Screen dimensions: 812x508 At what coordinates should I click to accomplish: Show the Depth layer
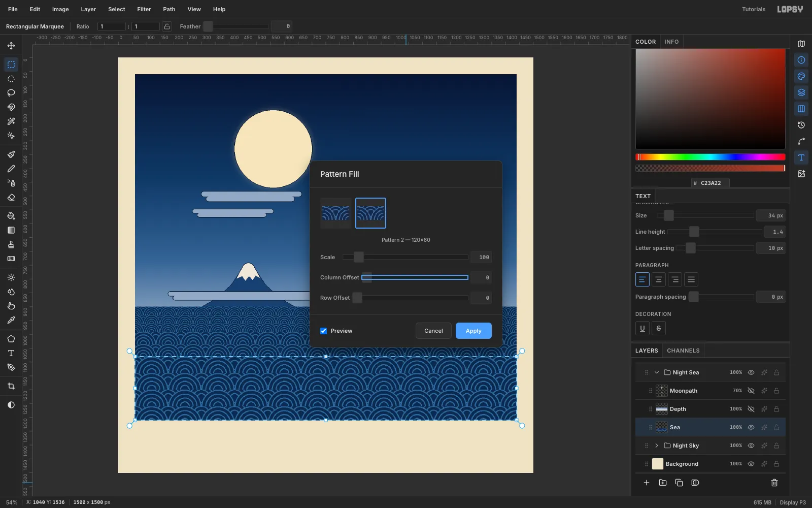tap(751, 409)
